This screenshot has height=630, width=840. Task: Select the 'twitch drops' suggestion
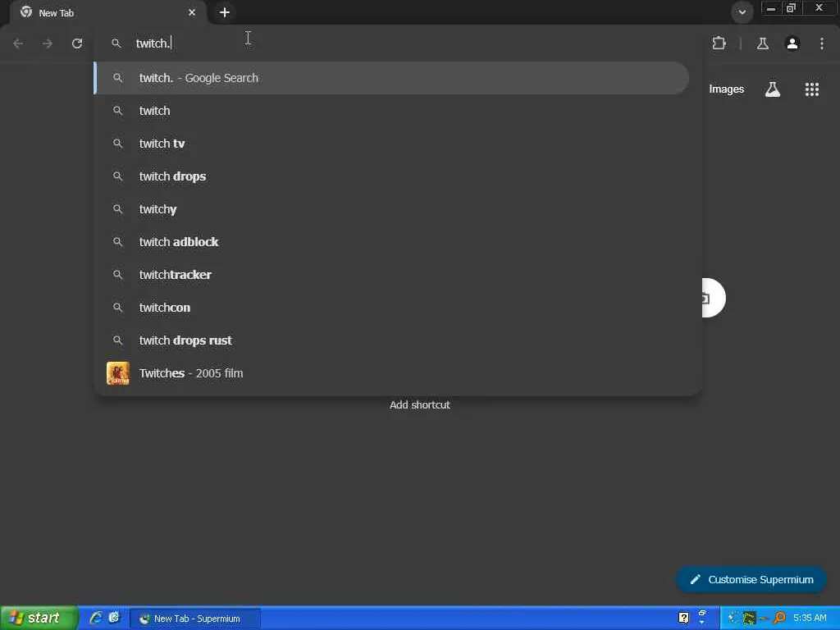(391, 176)
